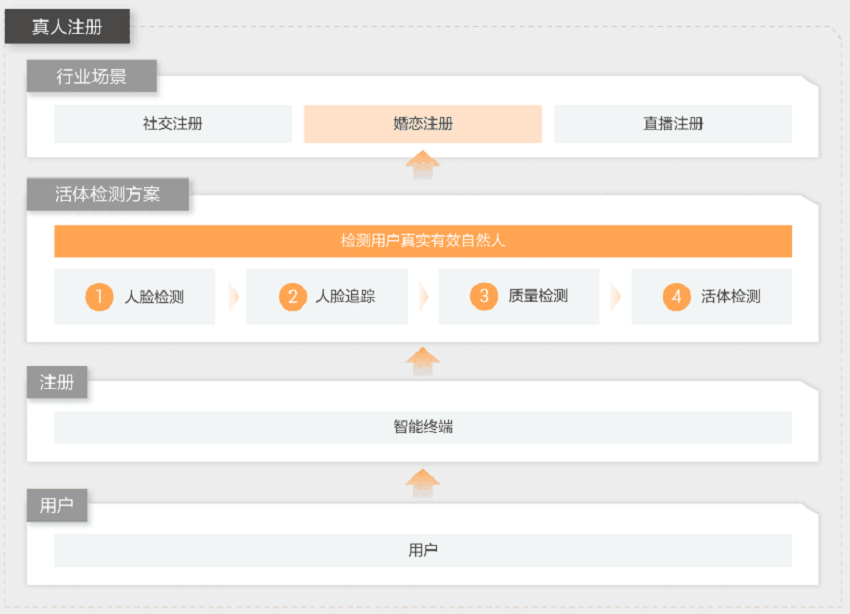Click the gray 用户 section header tag
Viewport: 850px width, 614px height.
[x=57, y=505]
